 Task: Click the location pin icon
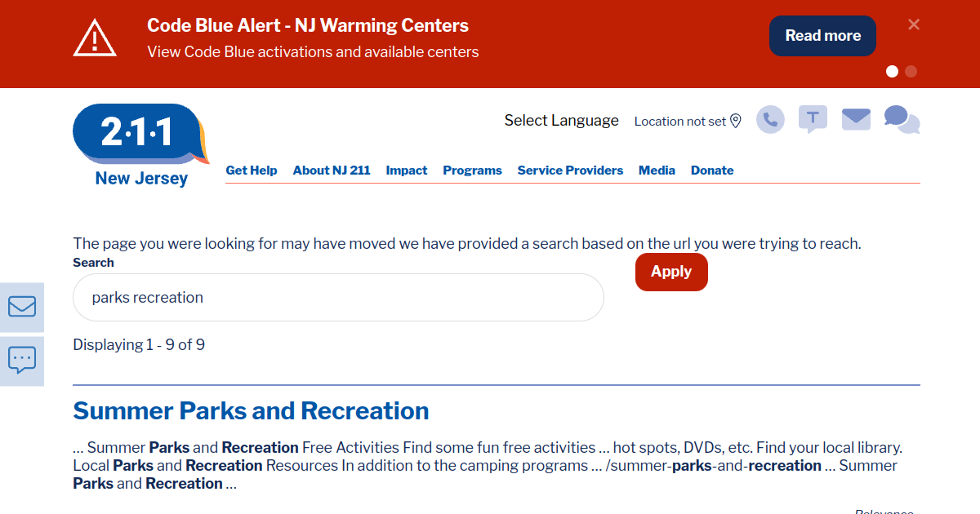click(735, 121)
